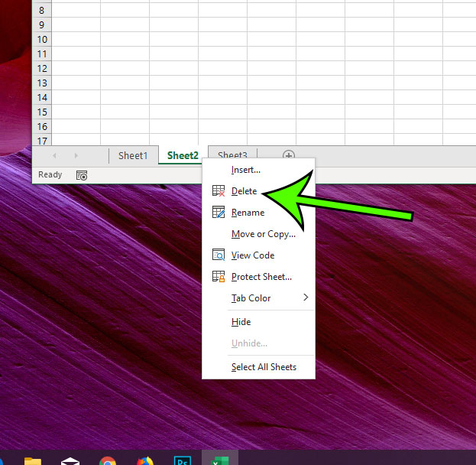The image size is (476, 465).
Task: Click the greyed Unhide... menu entry
Action: pos(258,343)
